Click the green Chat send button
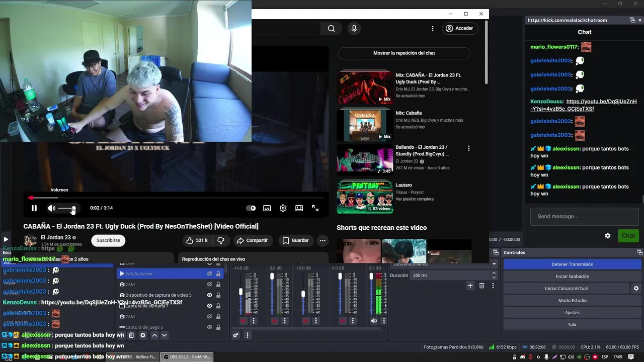Viewport: 644px width, 362px height. pyautogui.click(x=628, y=235)
